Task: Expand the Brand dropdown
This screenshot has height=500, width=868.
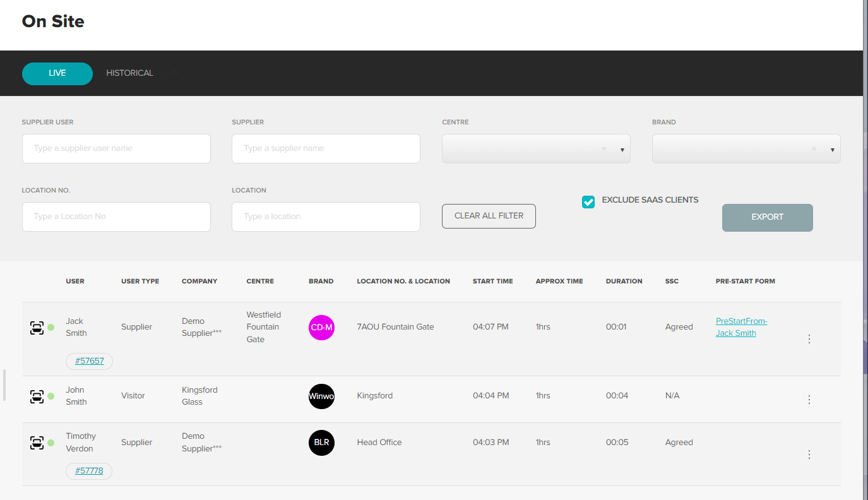Action: click(x=832, y=150)
